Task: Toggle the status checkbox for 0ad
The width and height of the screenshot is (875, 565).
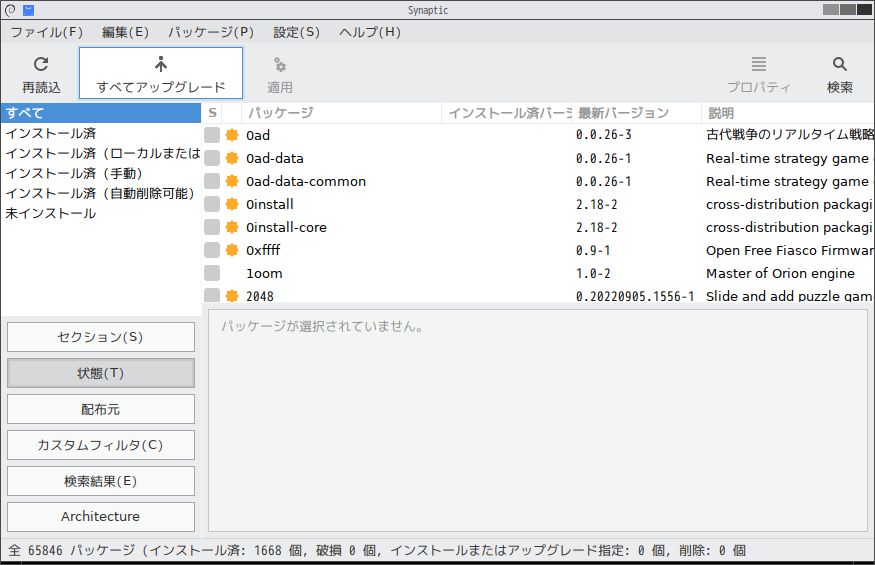Action: click(x=212, y=135)
